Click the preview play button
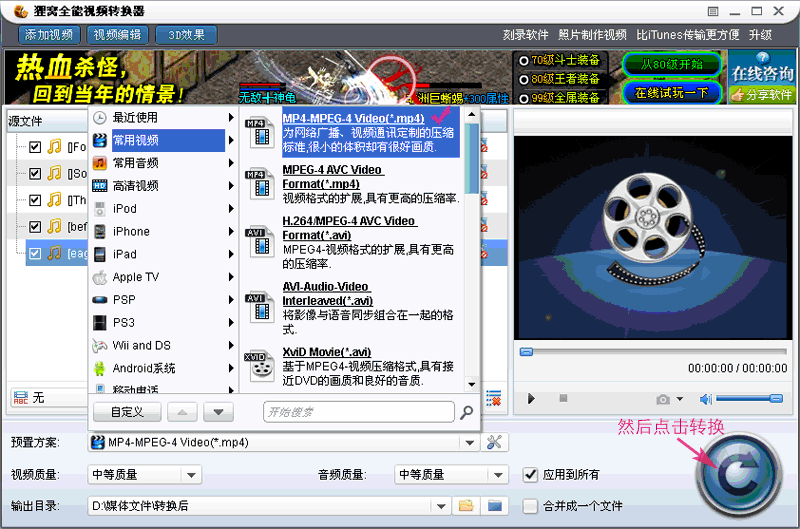 click(531, 398)
